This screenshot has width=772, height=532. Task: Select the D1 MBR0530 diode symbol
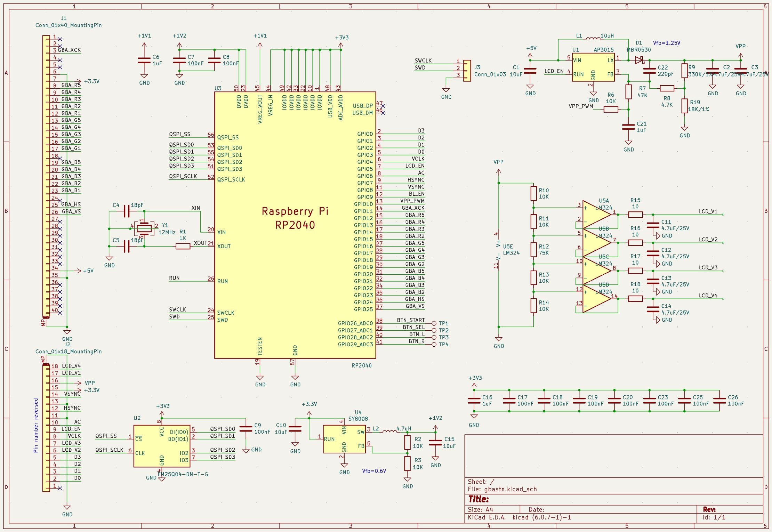[639, 60]
